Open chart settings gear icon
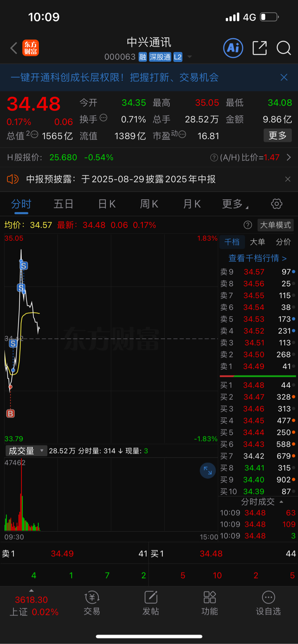The width and height of the screenshot is (298, 644). pyautogui.click(x=276, y=204)
